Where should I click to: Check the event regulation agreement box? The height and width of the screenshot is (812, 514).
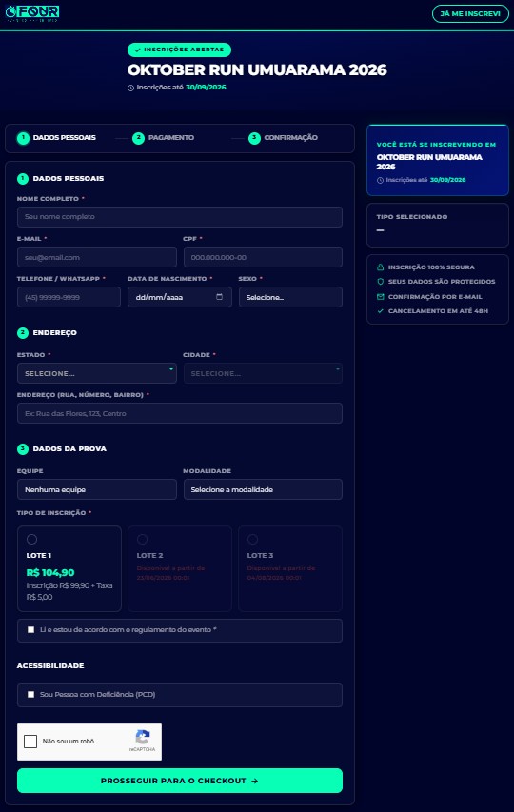[x=31, y=630]
